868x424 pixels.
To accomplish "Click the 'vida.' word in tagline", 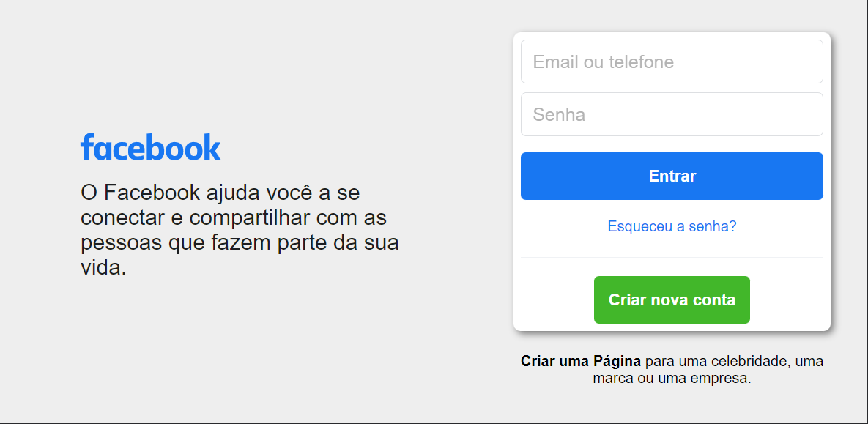I will click(103, 268).
